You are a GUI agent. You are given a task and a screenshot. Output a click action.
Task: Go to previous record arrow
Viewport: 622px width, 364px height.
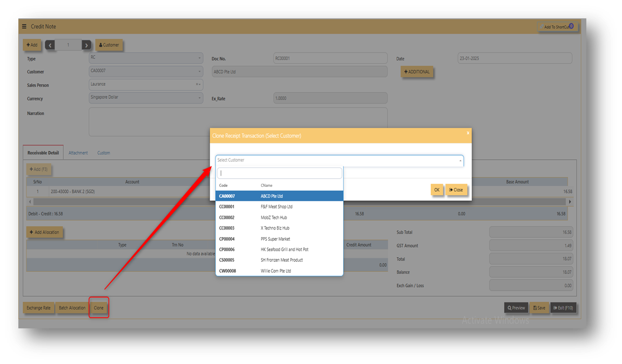[x=50, y=45]
